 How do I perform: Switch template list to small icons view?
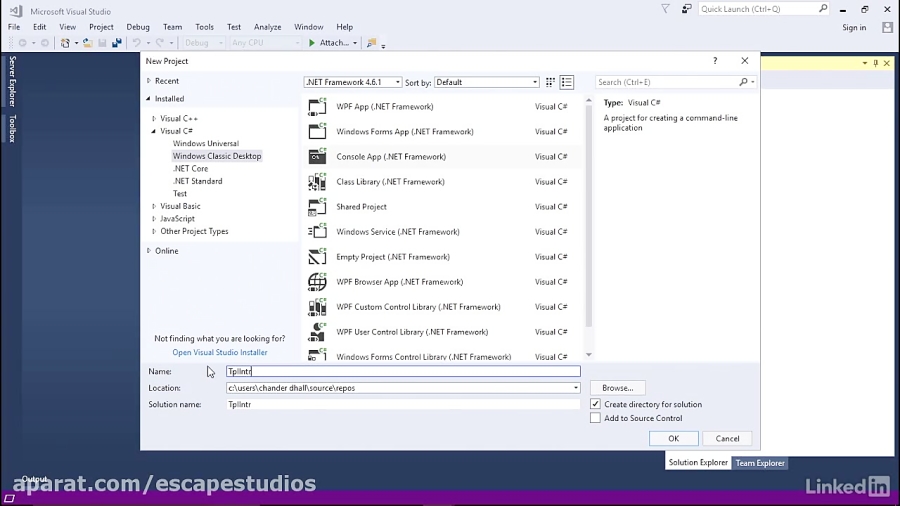550,82
